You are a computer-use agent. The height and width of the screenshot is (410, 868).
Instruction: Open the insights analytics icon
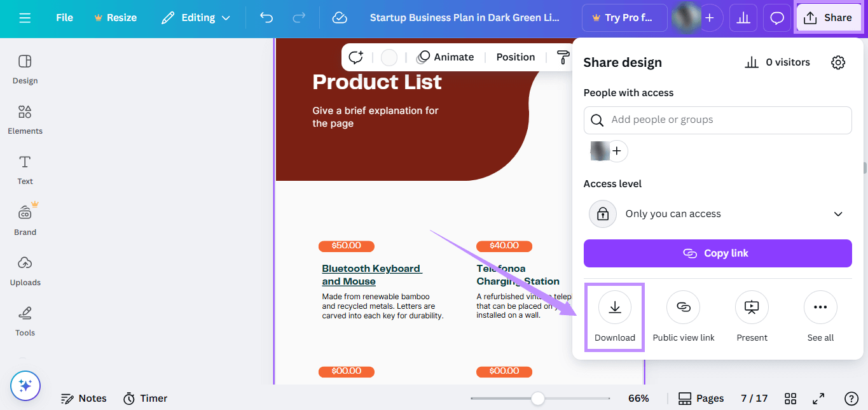point(743,17)
